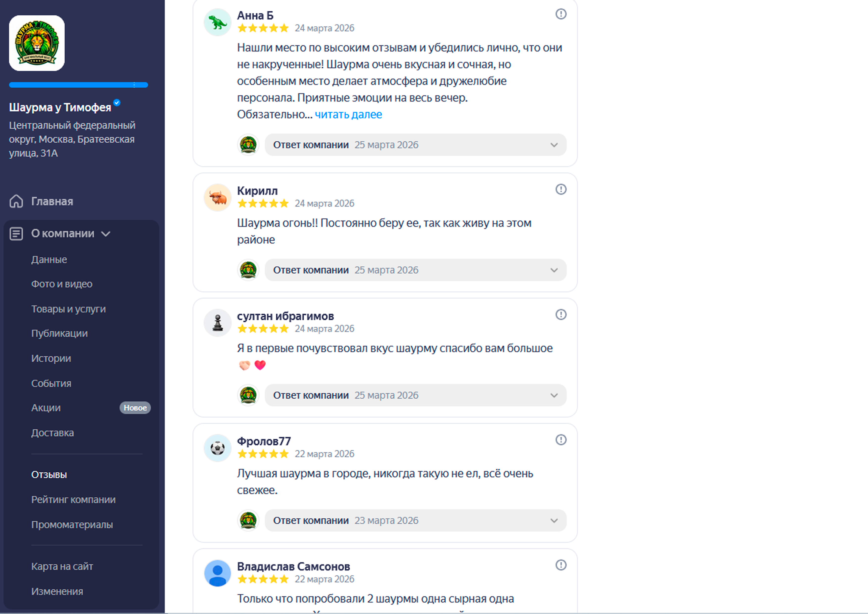Click the blue profile completion progress bar
868x614 pixels.
click(x=78, y=85)
